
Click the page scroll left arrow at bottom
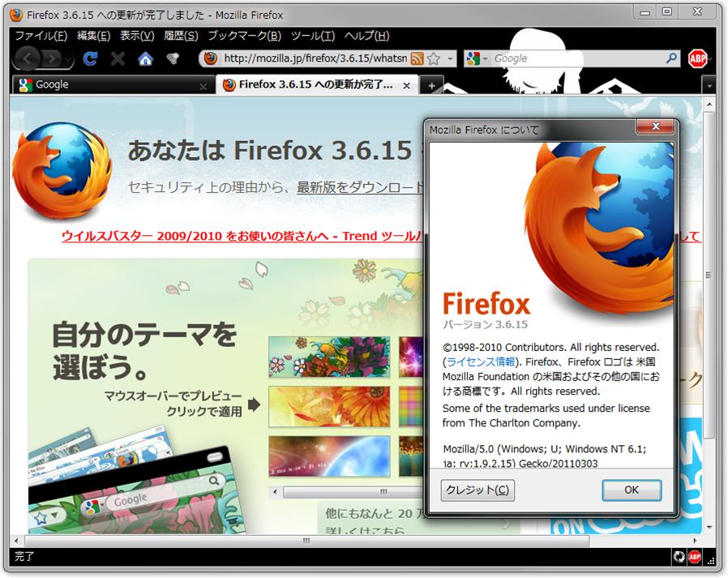click(16, 541)
